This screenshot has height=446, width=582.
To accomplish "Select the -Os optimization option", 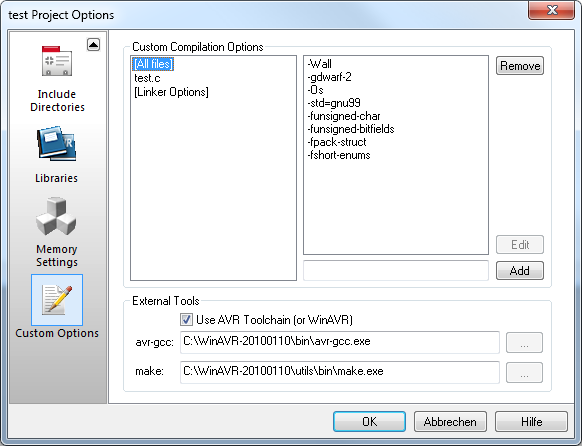I will tap(315, 90).
